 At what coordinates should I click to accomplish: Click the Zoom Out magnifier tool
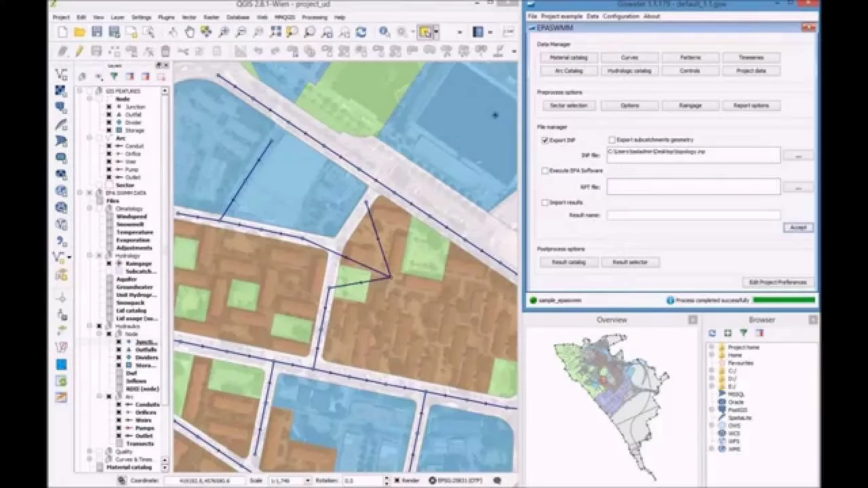pos(241,32)
